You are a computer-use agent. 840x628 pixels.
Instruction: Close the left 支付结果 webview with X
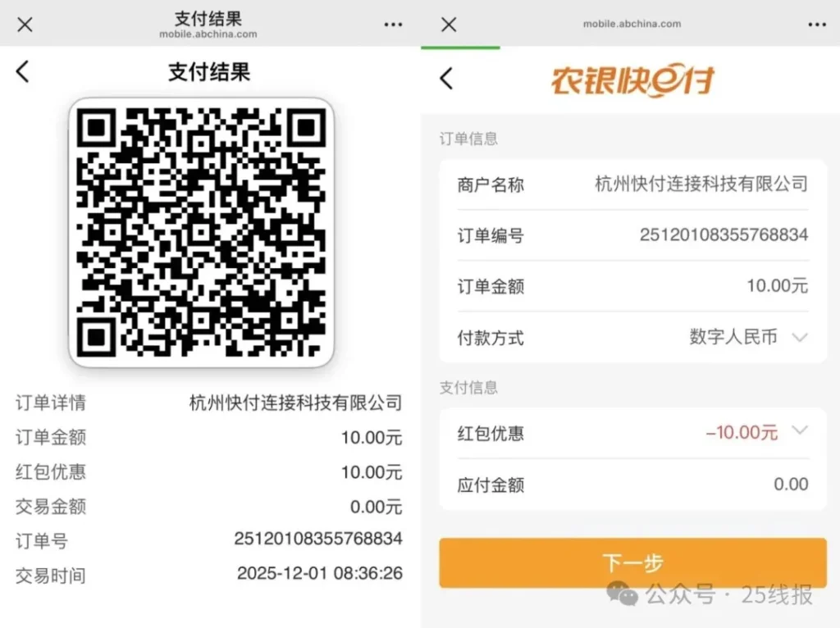click(x=25, y=25)
